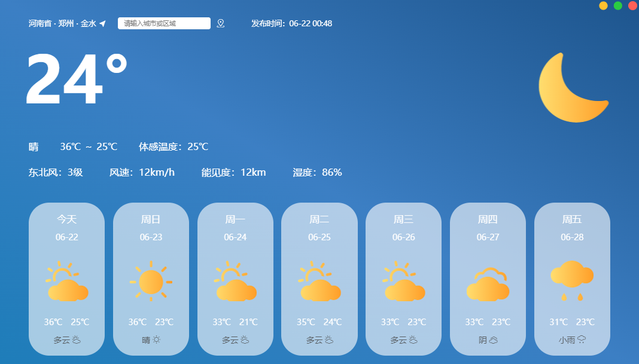Click the location pin icon beside search box
This screenshot has width=639, height=364.
point(220,23)
